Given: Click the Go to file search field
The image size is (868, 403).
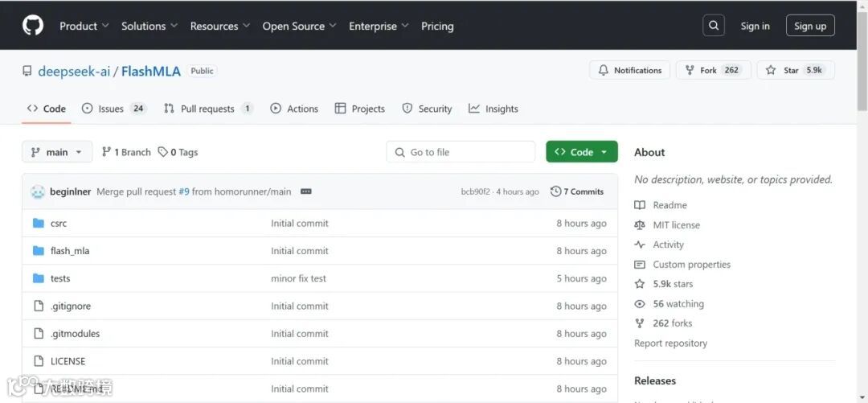Looking at the screenshot, I should click(x=461, y=152).
